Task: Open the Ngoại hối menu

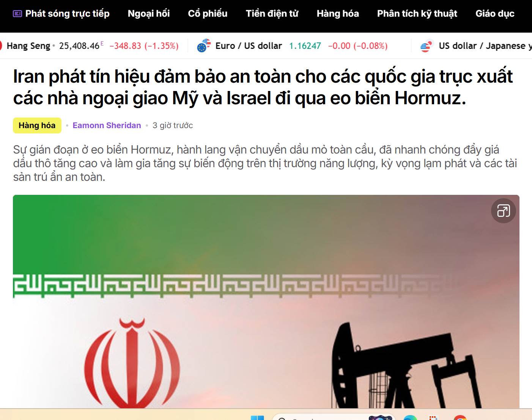Action: [149, 14]
